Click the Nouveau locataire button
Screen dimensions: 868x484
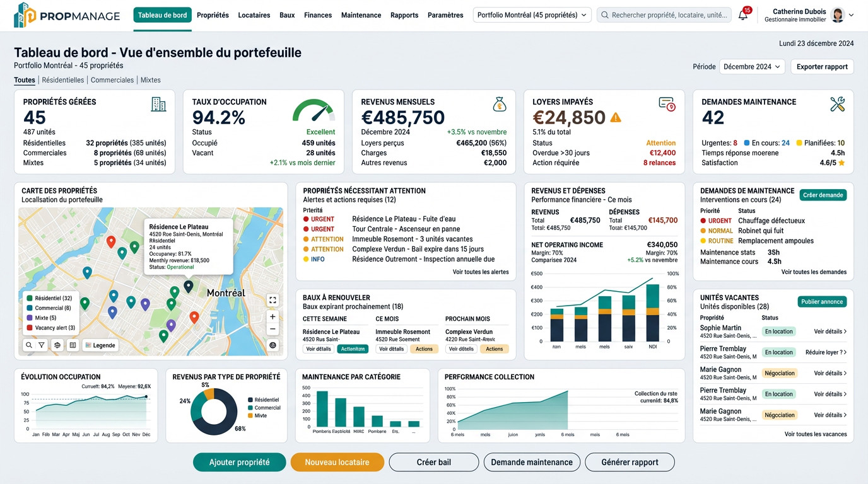pos(337,462)
